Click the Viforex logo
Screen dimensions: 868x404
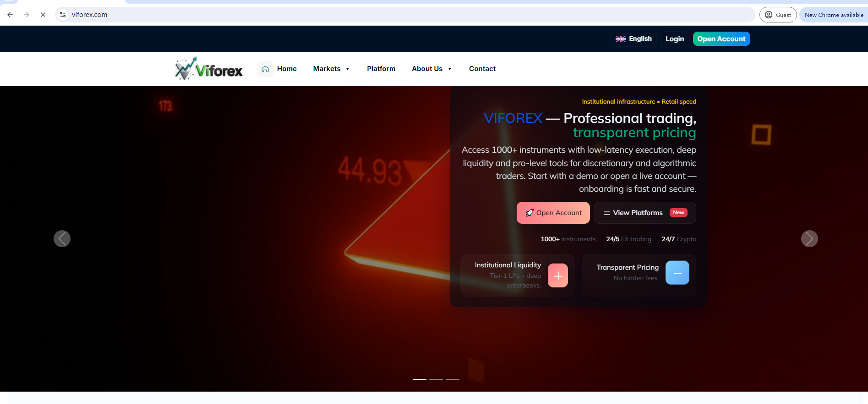click(209, 69)
